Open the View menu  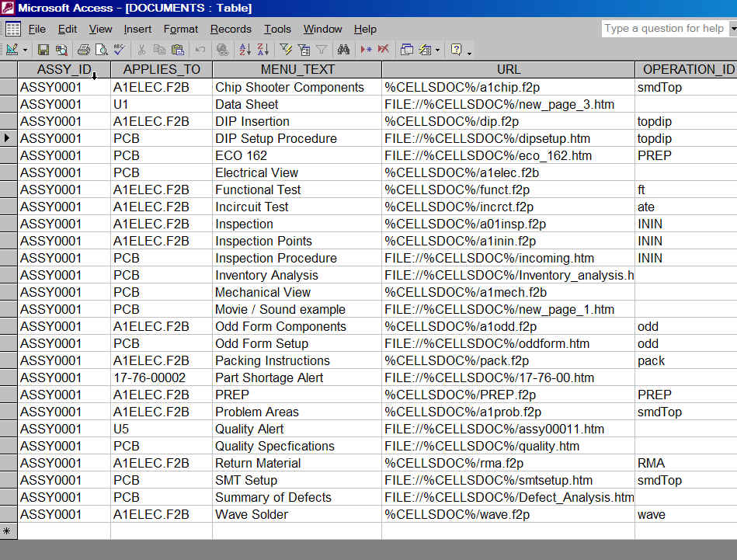(101, 30)
